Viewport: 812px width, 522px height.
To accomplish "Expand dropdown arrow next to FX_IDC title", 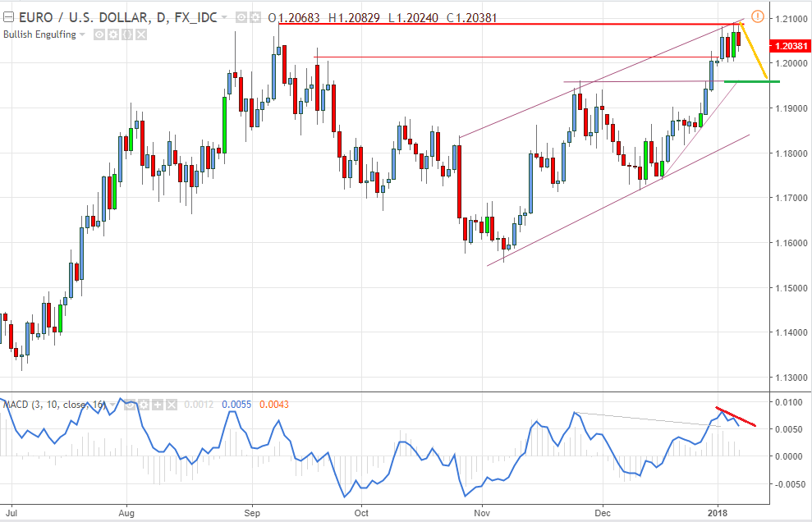I will click(x=224, y=17).
